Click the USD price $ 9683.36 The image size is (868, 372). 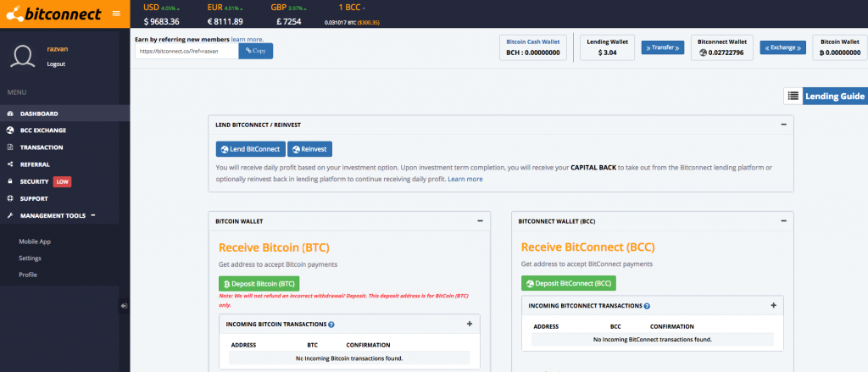click(x=161, y=22)
